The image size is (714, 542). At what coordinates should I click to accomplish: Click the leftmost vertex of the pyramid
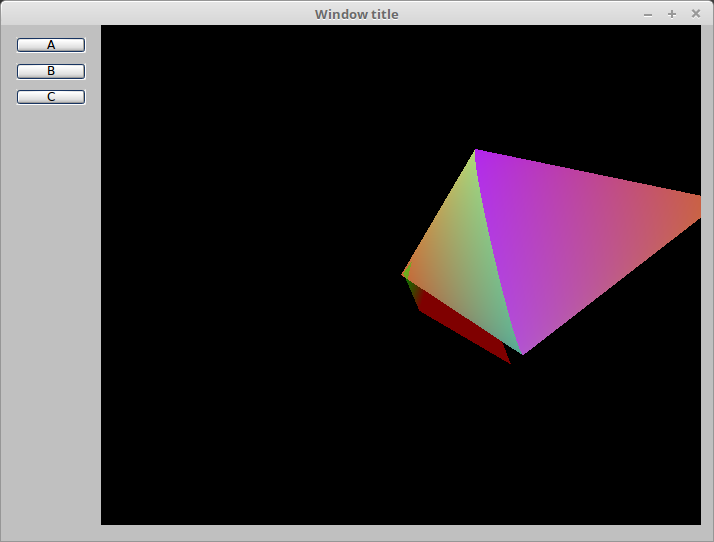point(403,274)
